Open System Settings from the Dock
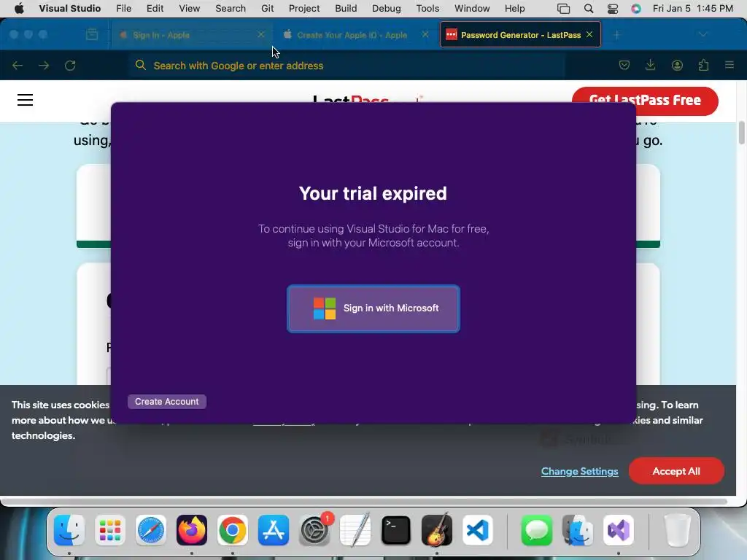Image resolution: width=747 pixels, height=560 pixels. [314, 530]
